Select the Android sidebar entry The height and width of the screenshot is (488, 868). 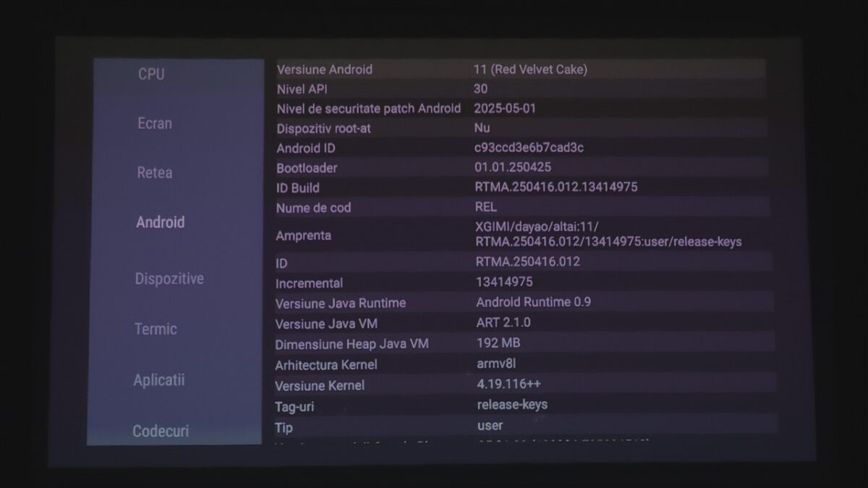coord(160,222)
